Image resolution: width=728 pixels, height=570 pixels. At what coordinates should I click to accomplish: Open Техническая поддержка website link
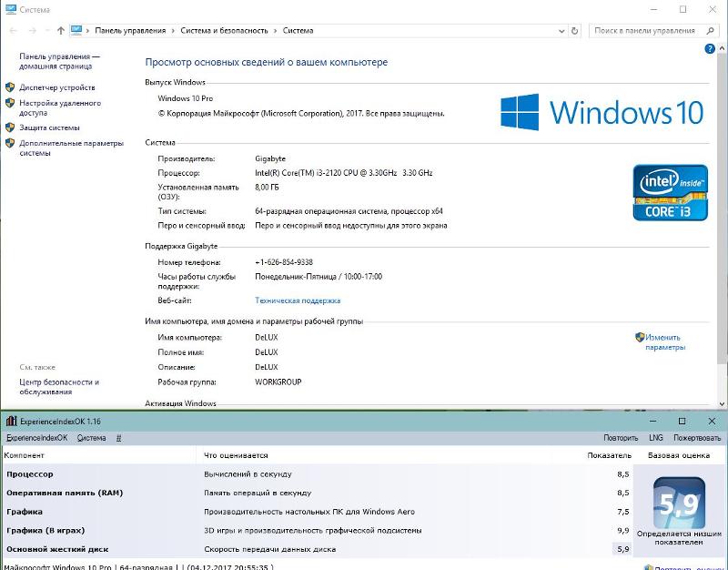(298, 300)
